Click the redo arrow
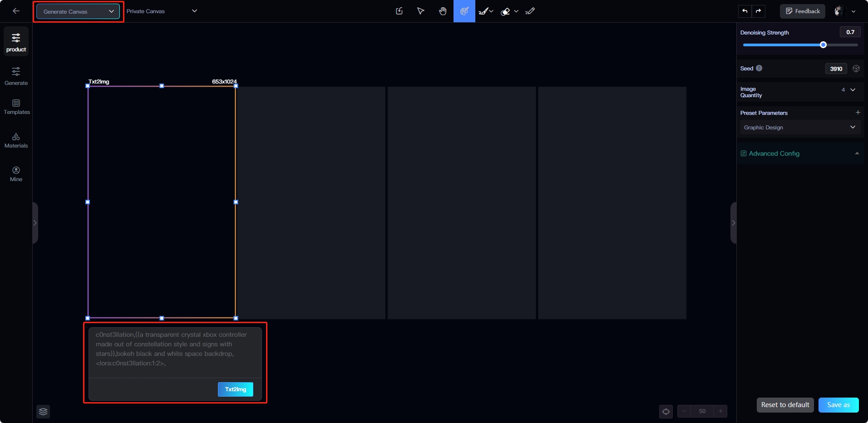Screen dimensions: 868x423 click(x=759, y=11)
